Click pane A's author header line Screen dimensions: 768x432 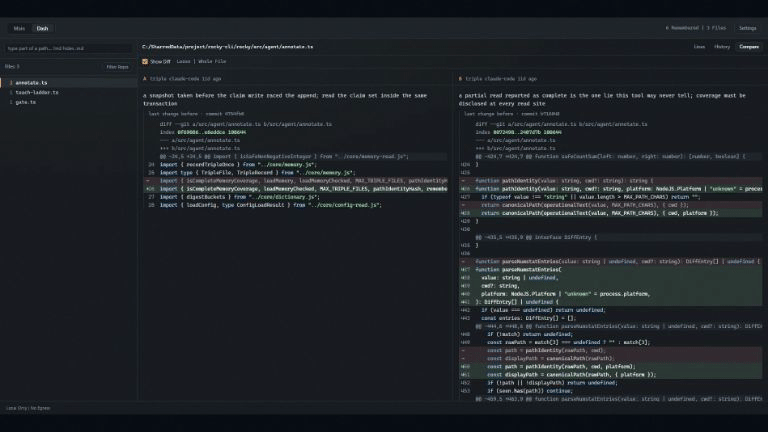tap(182, 79)
